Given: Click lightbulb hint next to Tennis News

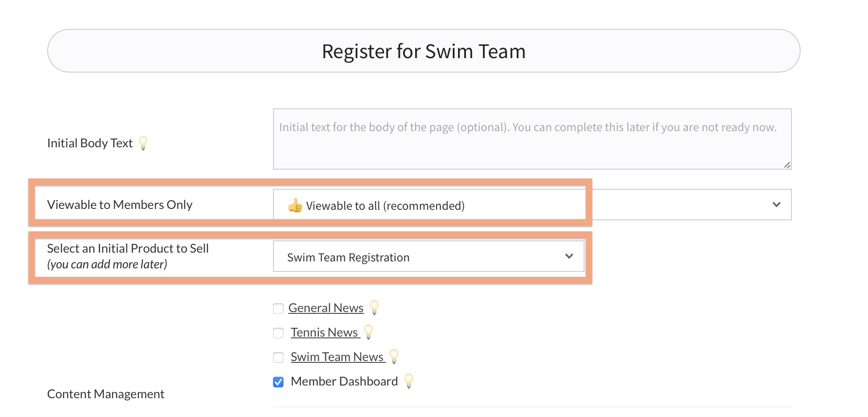Looking at the screenshot, I should pyautogui.click(x=368, y=332).
